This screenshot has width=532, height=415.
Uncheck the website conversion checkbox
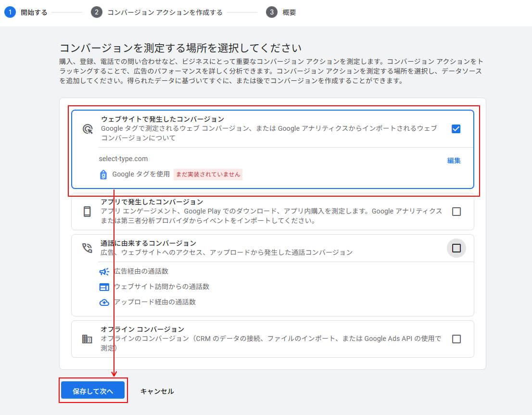pos(456,129)
